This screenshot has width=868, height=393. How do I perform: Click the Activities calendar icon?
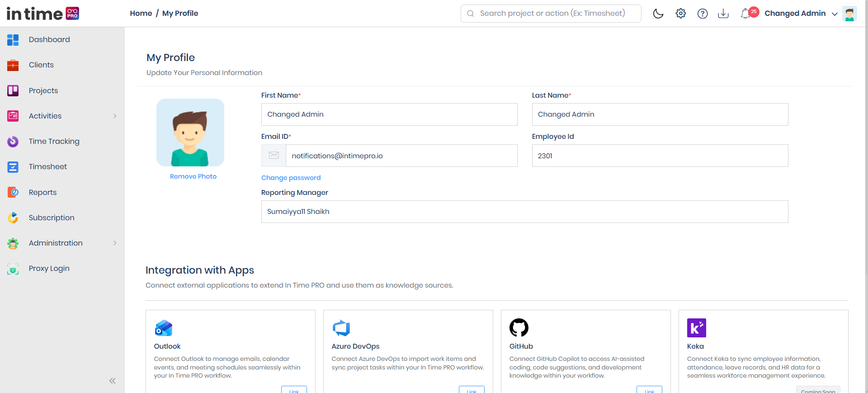tap(13, 116)
